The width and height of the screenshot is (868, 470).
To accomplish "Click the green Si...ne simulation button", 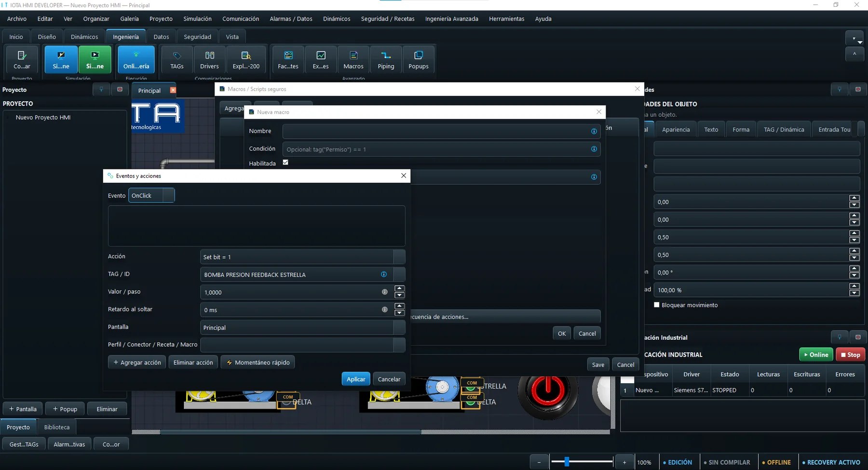I will pos(95,59).
